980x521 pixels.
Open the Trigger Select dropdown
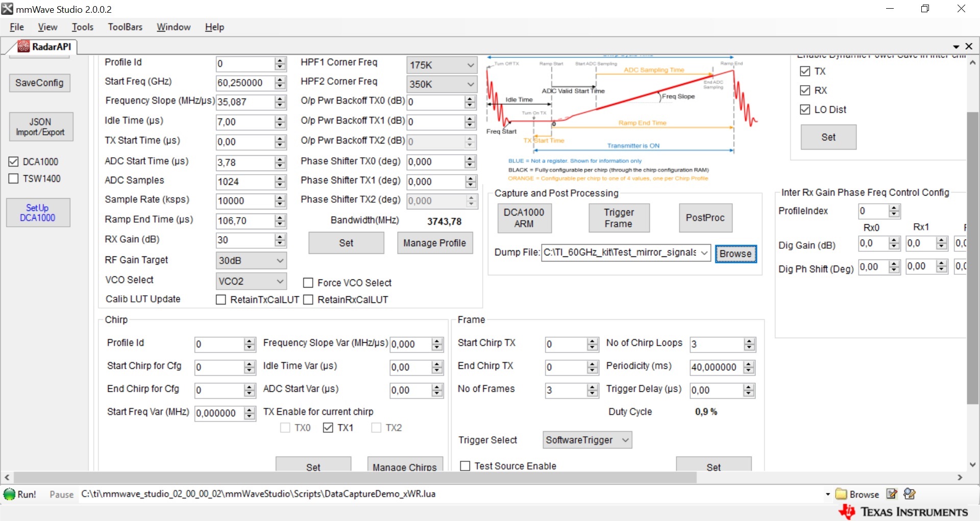pyautogui.click(x=587, y=440)
